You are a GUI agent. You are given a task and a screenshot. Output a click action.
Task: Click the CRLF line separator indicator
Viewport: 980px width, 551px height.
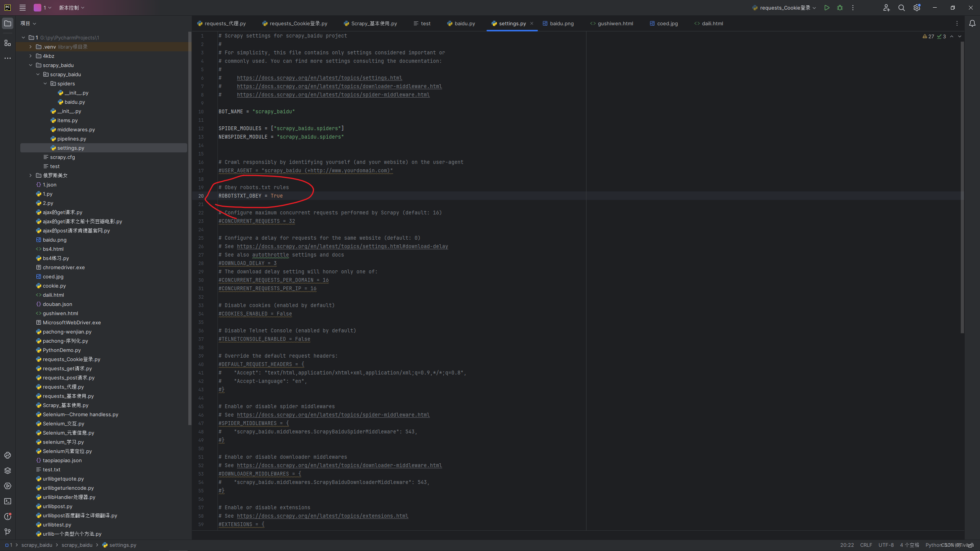[x=866, y=545]
